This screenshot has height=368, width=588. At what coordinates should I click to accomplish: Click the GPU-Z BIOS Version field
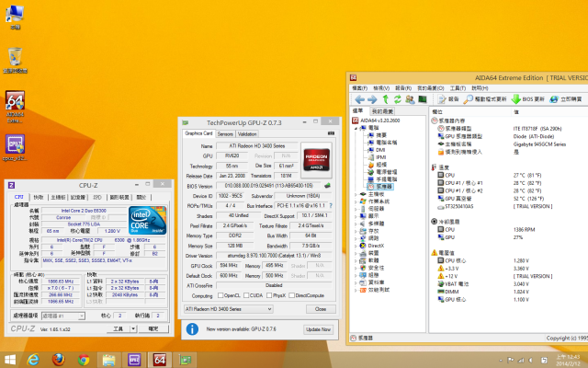click(268, 186)
